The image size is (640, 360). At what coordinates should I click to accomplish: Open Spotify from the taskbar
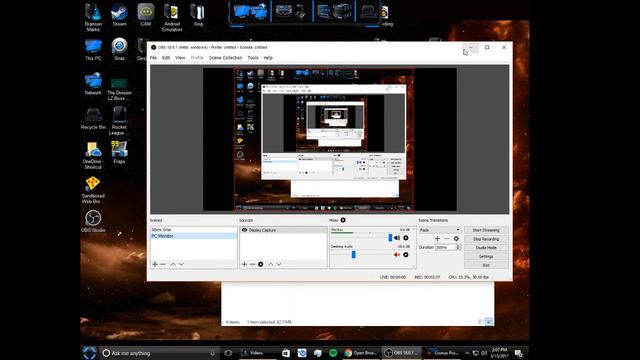tap(333, 353)
